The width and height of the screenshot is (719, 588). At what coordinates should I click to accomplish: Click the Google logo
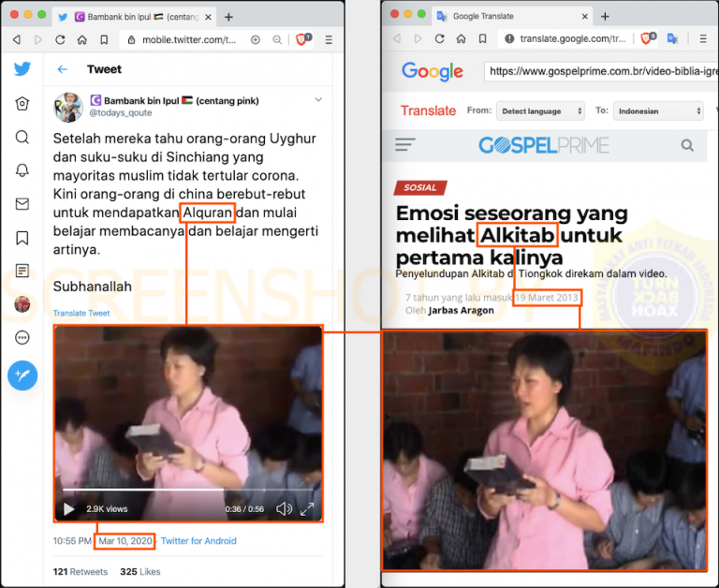[x=432, y=71]
